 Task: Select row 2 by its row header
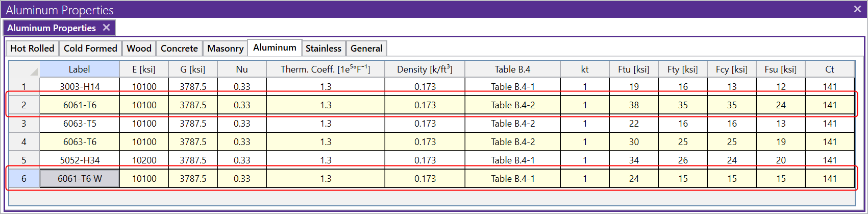click(24, 105)
